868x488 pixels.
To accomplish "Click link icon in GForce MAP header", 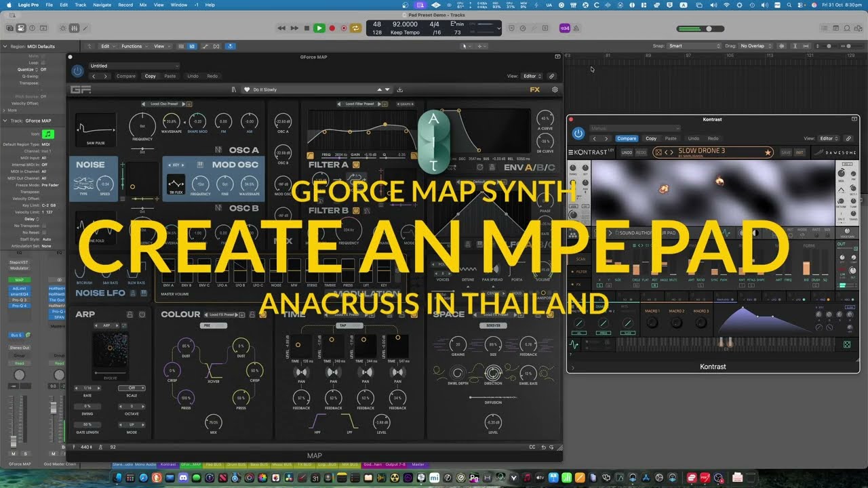I will (x=552, y=76).
